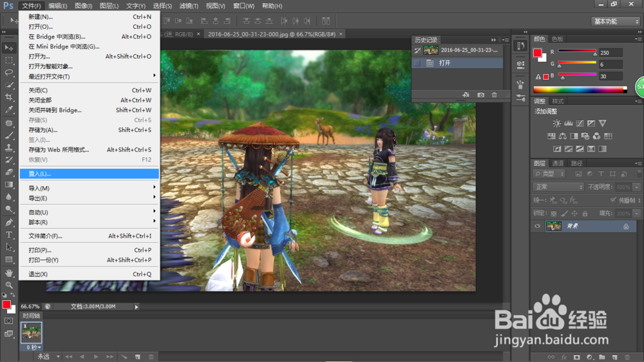Open frame delay 0秒 dropdown
The image size is (644, 362).
[x=33, y=348]
